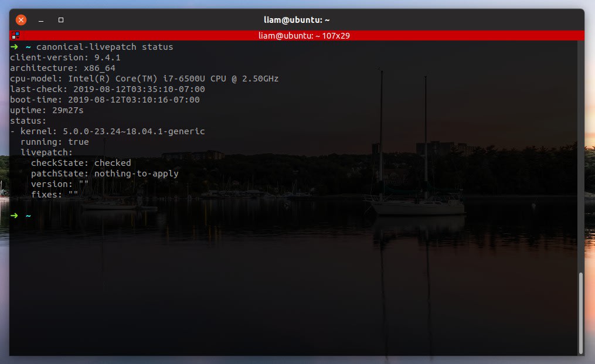Click the fixes: "" line
Viewport: 595px width, 364px height.
[55, 195]
